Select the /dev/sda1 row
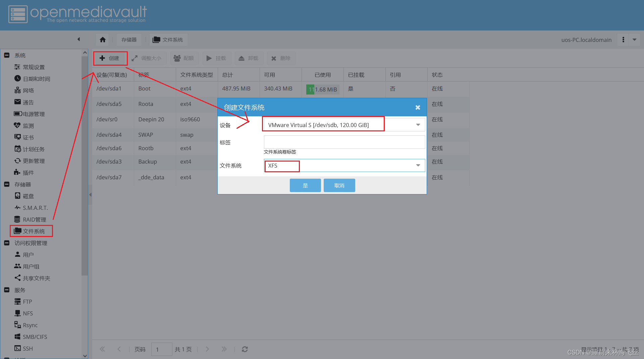This screenshot has width=644, height=359. coord(281,89)
